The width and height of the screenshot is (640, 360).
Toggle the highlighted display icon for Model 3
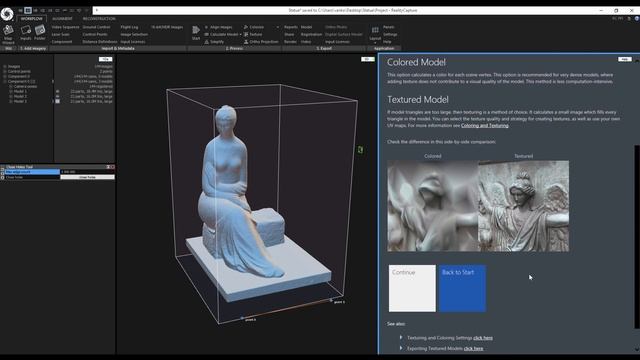(58, 101)
